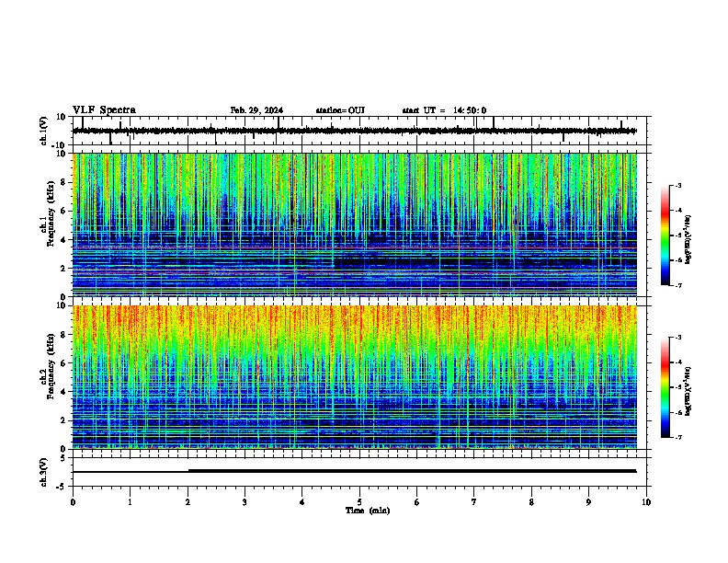Click the "station=OUI" header label
The image size is (728, 563).
pyautogui.click(x=340, y=110)
